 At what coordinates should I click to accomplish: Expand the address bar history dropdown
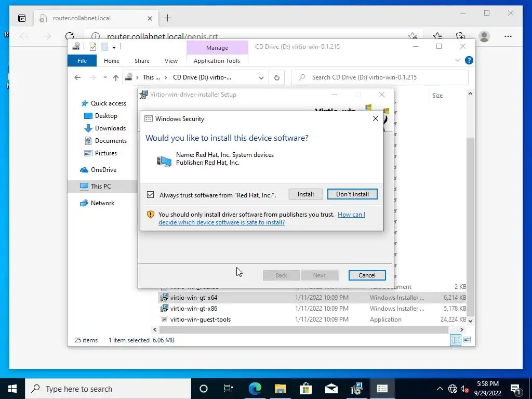261,77
